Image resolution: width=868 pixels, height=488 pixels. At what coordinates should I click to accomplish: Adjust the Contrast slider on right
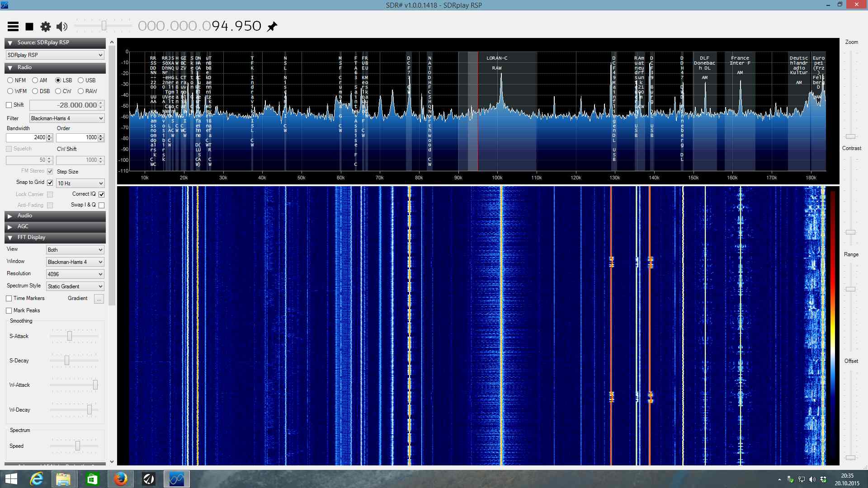coord(851,232)
